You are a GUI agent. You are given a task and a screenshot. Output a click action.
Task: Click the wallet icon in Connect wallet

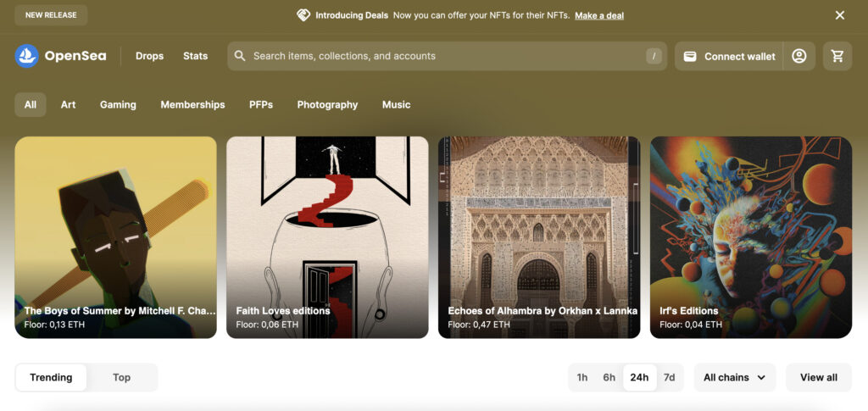690,56
